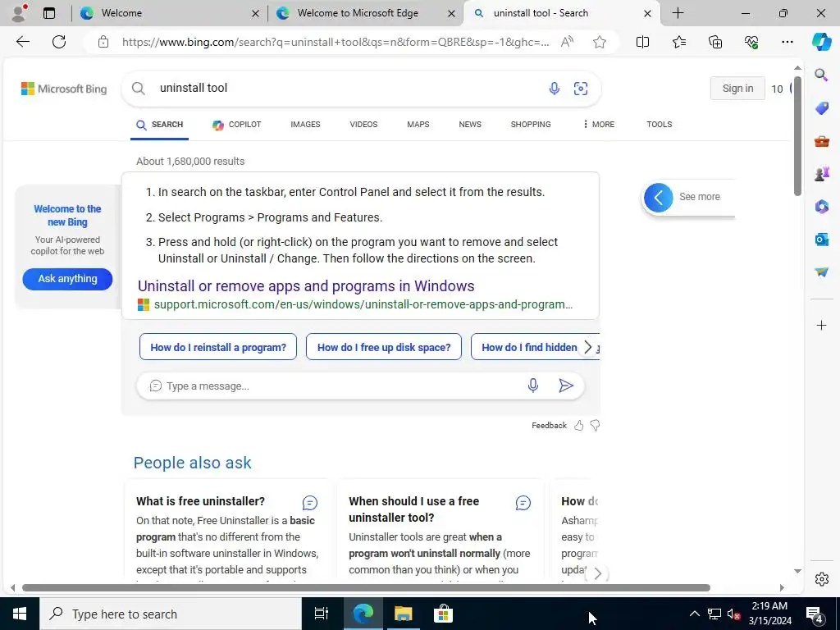840x630 pixels.
Task: Open the Tools search option
Action: (x=659, y=125)
